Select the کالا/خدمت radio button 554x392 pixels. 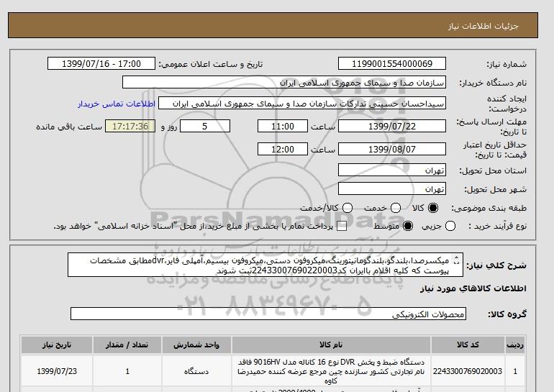(x=348, y=208)
